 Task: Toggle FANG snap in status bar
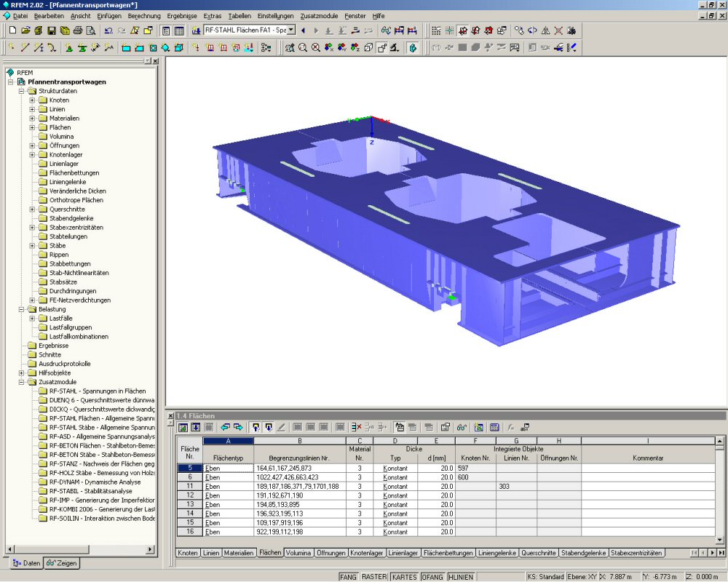348,577
